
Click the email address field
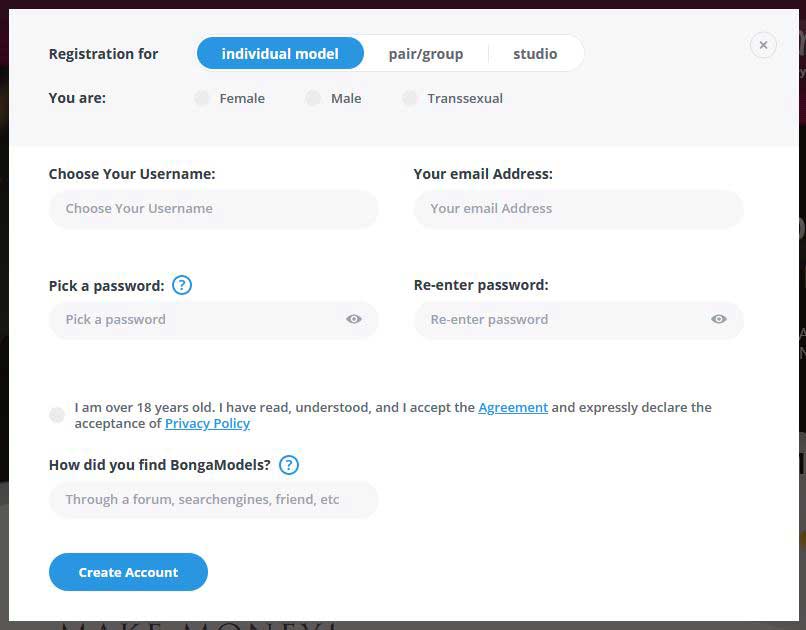coord(578,209)
